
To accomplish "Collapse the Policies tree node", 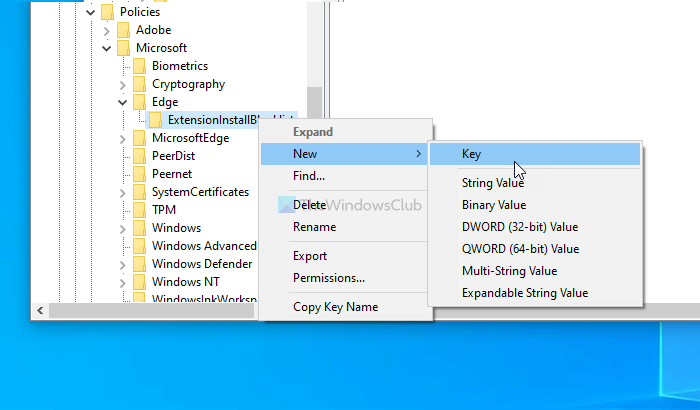I will [x=91, y=12].
